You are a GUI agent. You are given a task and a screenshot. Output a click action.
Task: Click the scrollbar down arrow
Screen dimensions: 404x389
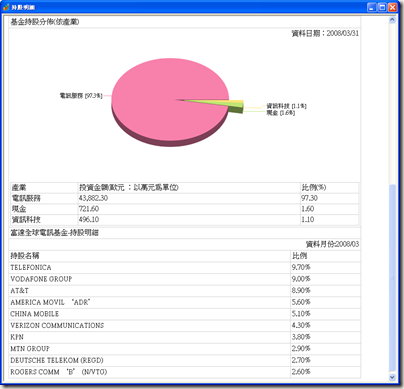point(392,377)
